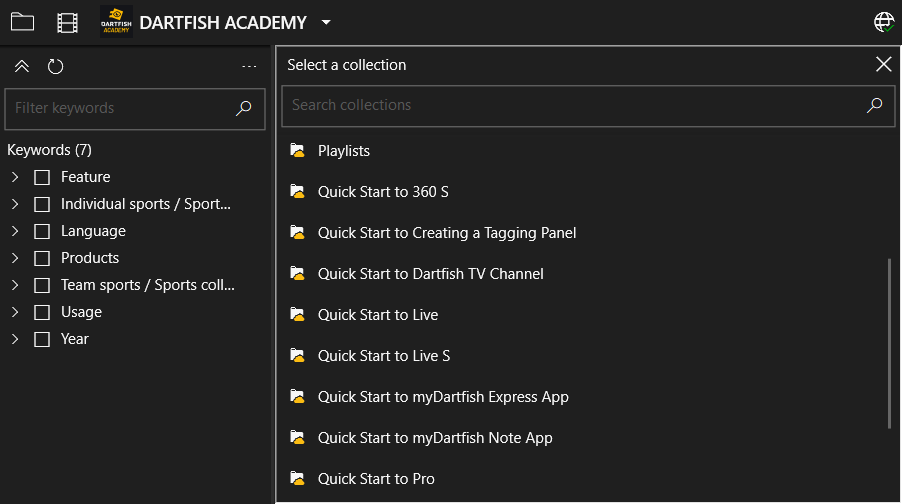The image size is (902, 504).
Task: Click the Dartfish TV Channel folder icon
Action: point(297,273)
